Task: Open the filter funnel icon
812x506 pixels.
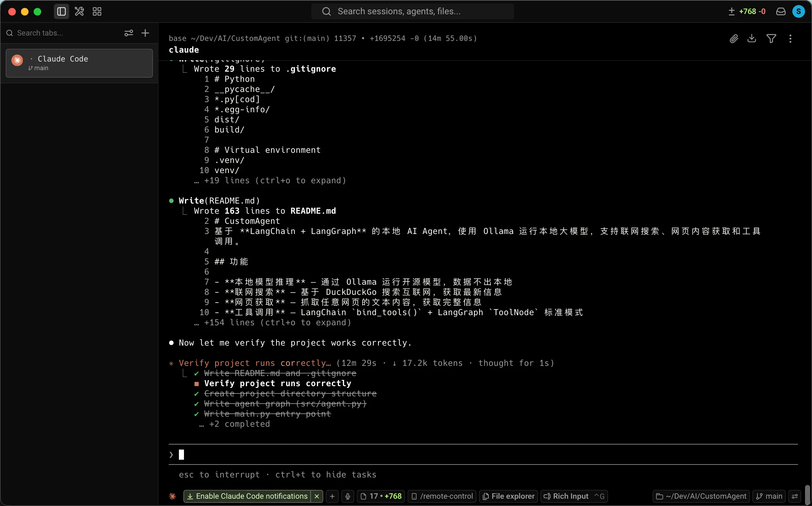Action: (x=771, y=38)
